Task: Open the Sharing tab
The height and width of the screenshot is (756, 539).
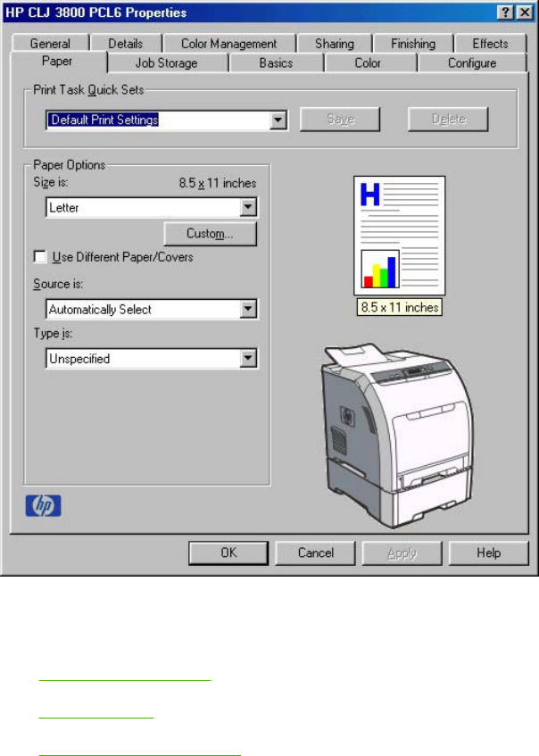Action: click(335, 44)
